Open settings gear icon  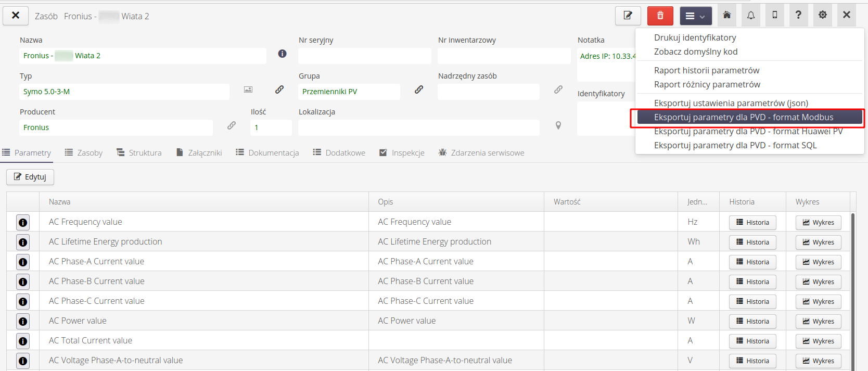point(823,16)
